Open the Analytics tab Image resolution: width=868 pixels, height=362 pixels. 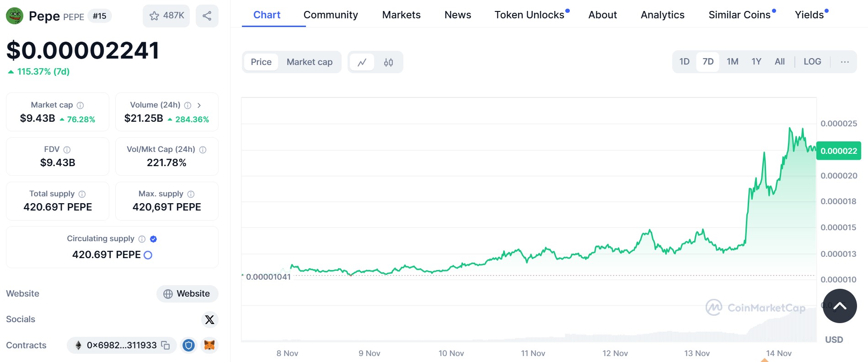[x=663, y=15]
